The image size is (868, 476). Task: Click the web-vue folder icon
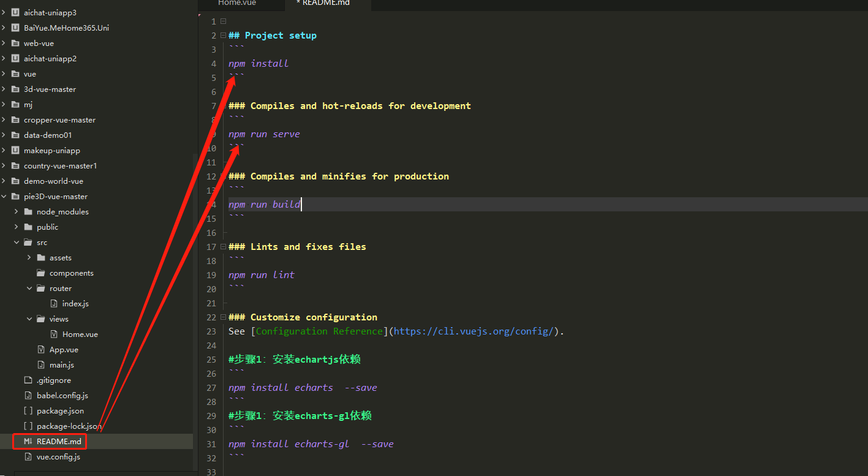click(15, 43)
